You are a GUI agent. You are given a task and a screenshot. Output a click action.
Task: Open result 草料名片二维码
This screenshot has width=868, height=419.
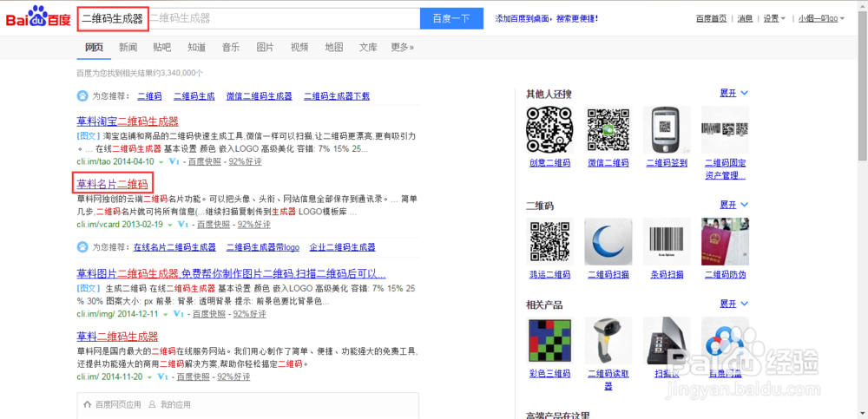[112, 184]
